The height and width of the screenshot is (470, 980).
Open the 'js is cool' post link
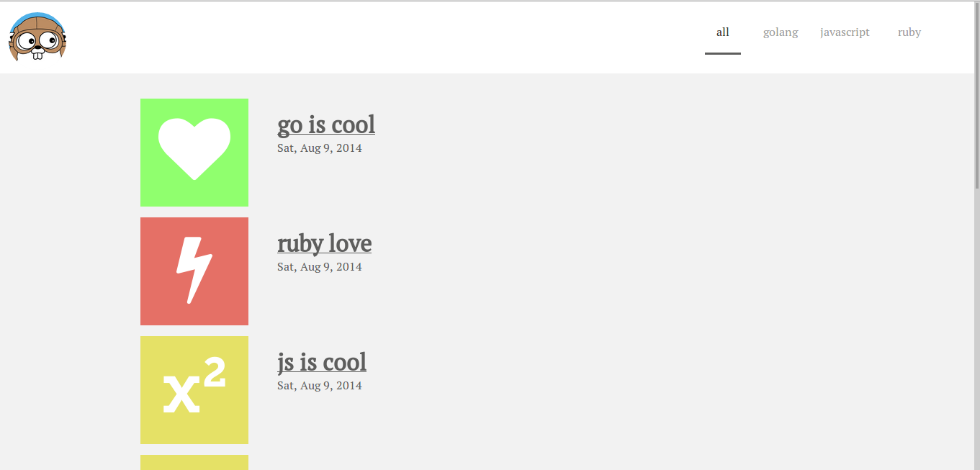pyautogui.click(x=322, y=362)
